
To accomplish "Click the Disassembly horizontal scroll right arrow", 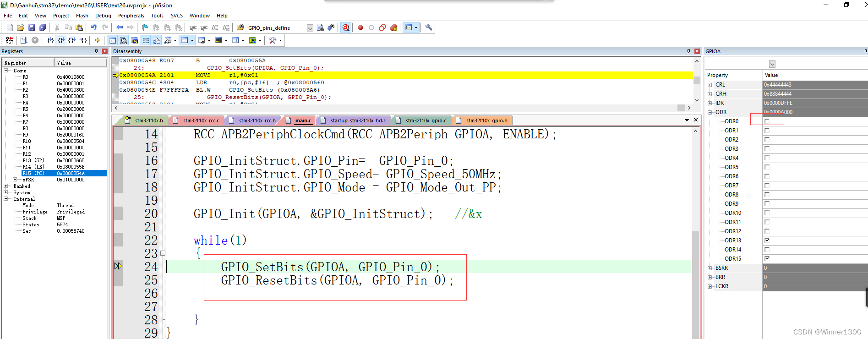I will 689,108.
